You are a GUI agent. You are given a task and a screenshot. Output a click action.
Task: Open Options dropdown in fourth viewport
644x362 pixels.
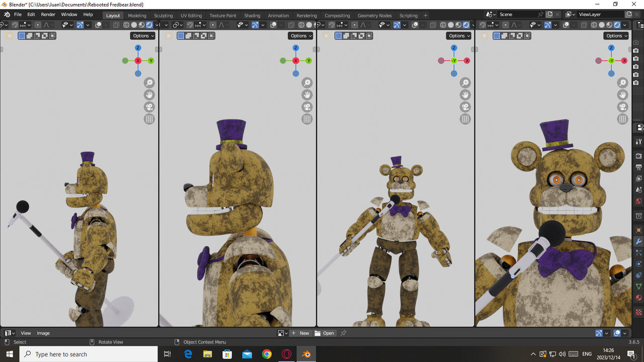616,36
